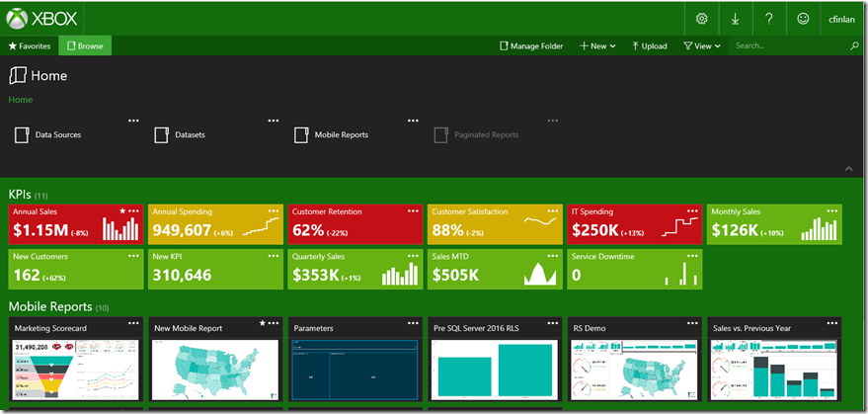Open Pre SQL Server 2016 RLS thumbnail

(495, 370)
